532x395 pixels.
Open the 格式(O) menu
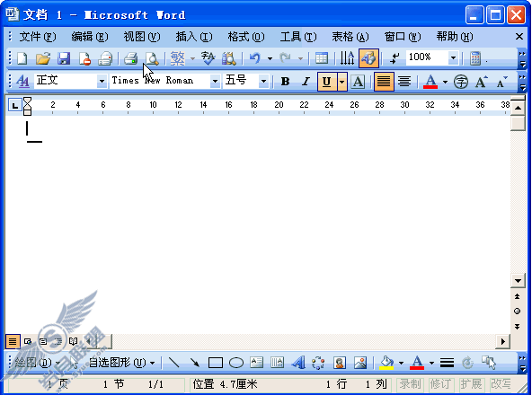tap(246, 37)
